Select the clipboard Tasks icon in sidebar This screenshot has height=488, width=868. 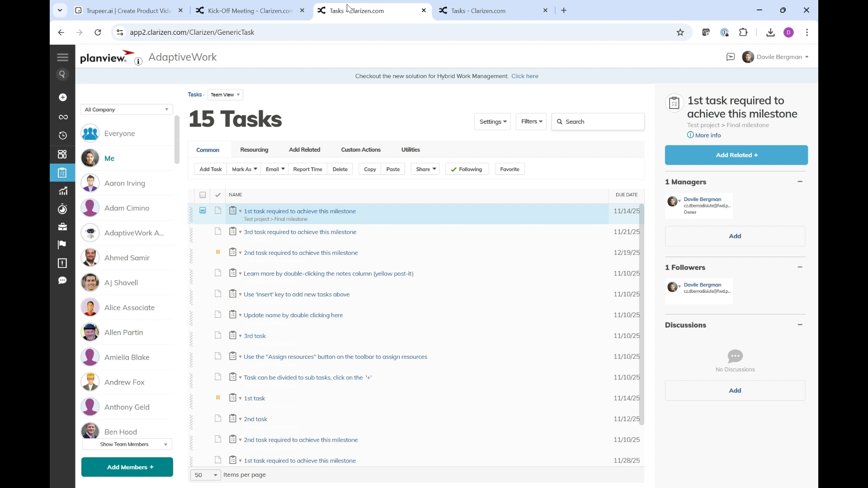pyautogui.click(x=62, y=172)
